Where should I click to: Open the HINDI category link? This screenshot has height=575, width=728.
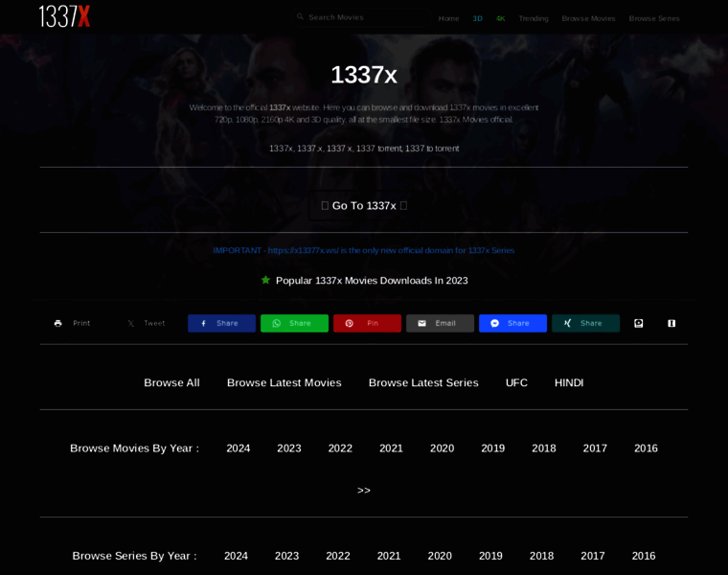(x=569, y=382)
